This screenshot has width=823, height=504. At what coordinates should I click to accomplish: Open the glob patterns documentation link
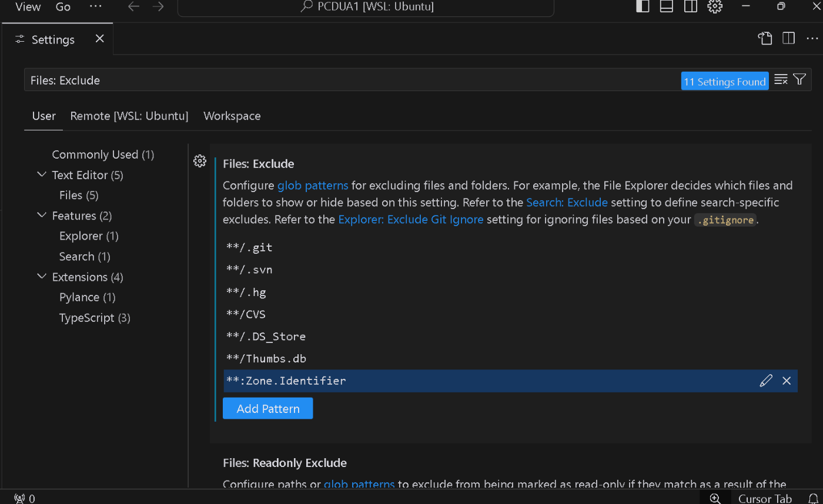(x=312, y=185)
